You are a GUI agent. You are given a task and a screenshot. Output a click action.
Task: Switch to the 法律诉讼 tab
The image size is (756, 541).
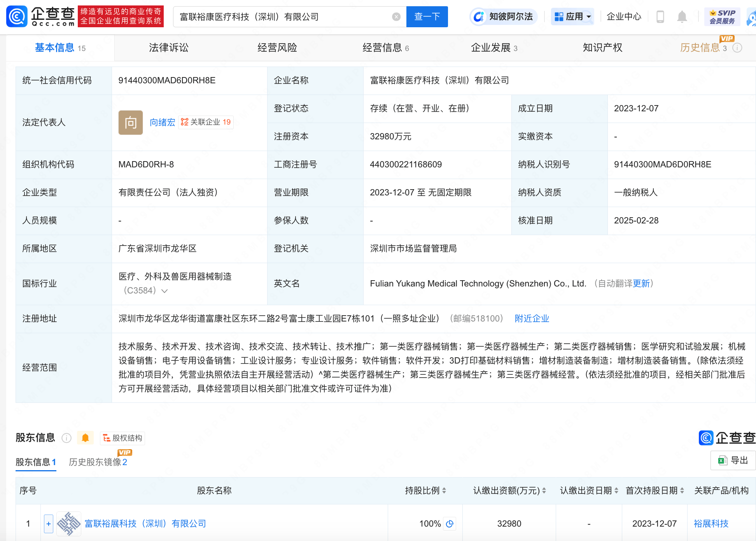click(x=168, y=48)
